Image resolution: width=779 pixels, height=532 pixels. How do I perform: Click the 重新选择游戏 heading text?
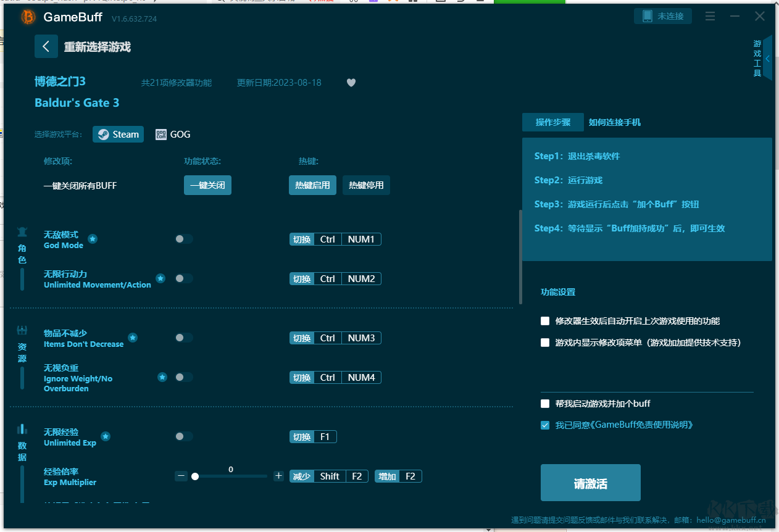[98, 48]
